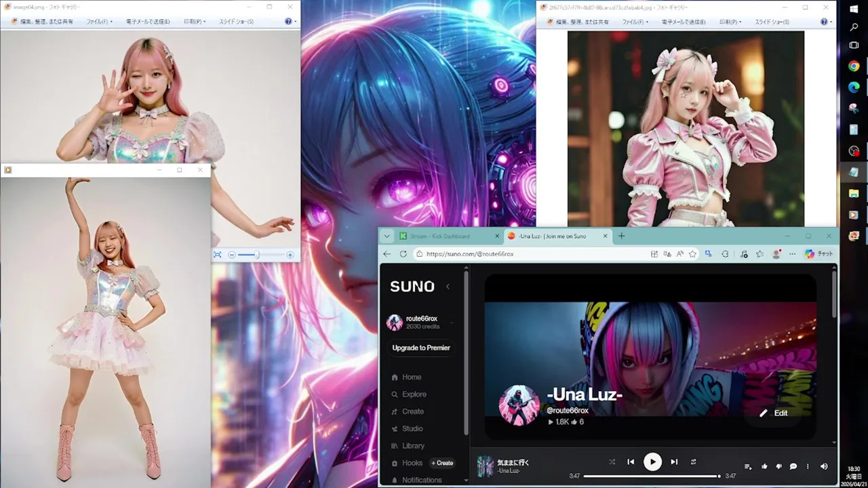Open help icon in right photo window
868x488 pixels.
tap(825, 22)
